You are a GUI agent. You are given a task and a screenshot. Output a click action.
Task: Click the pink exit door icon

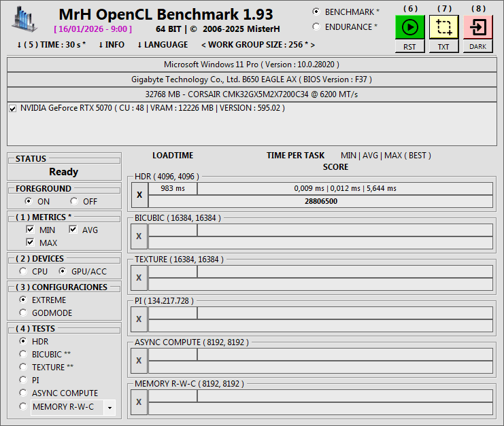(x=478, y=27)
